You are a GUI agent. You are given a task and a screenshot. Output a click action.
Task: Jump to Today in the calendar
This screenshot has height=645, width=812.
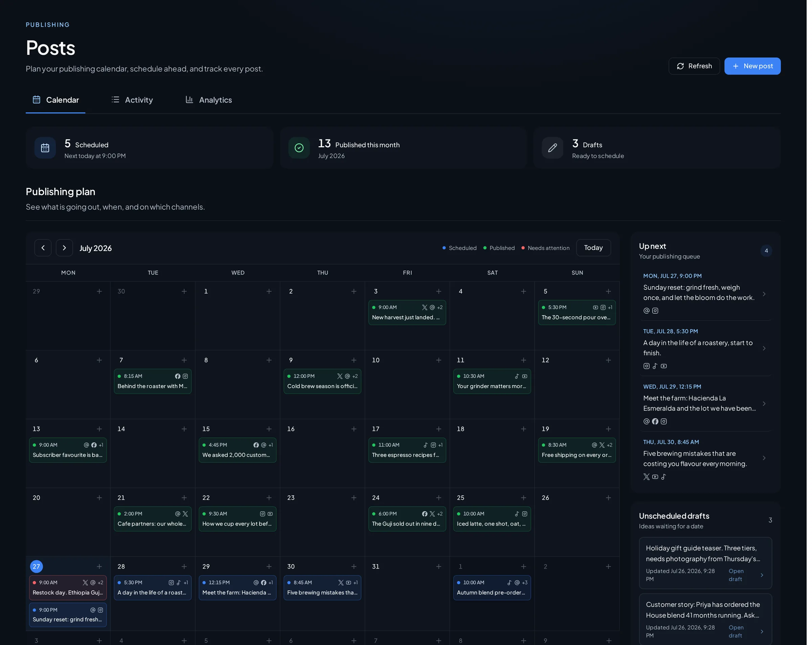tap(594, 248)
